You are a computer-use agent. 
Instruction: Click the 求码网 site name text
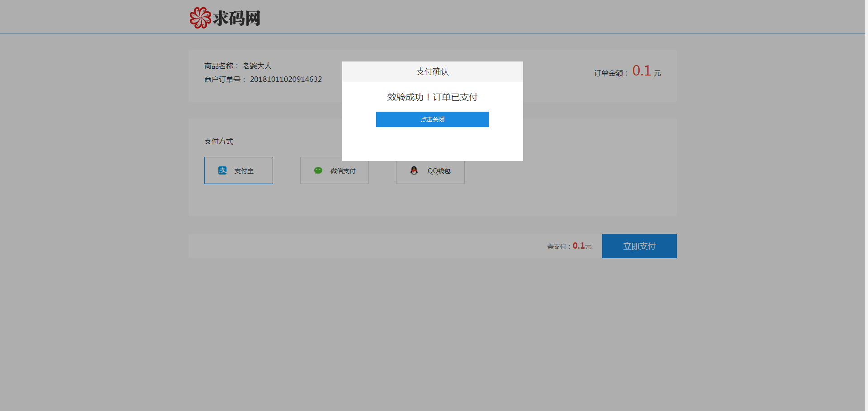236,19
